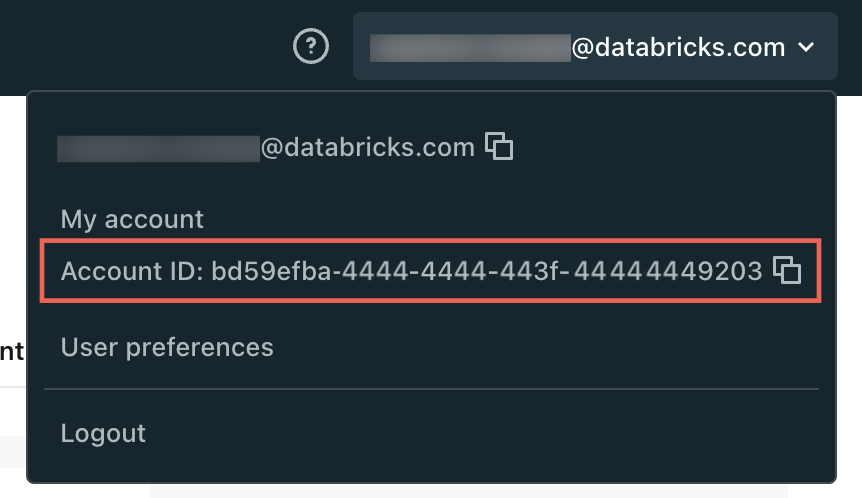The height and width of the screenshot is (498, 862).
Task: Click the Account ID value text
Action: click(487, 271)
